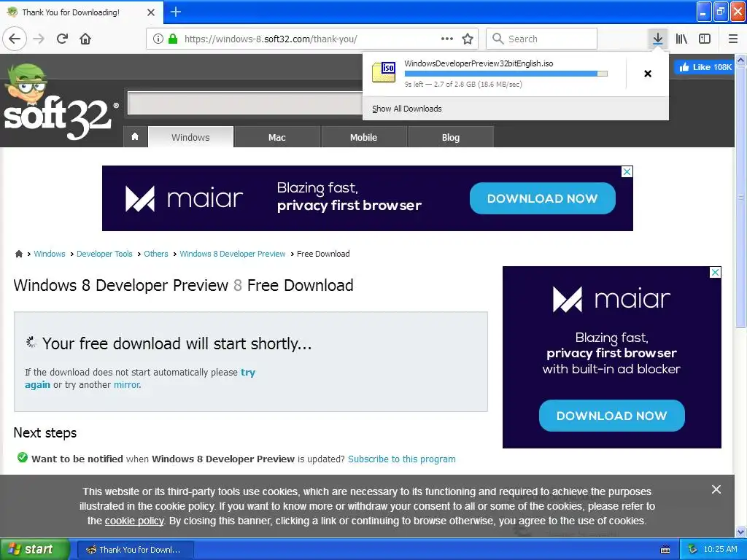Screen dimensions: 747x560
Task: Click breadcrumb home icon
Action: coord(19,254)
